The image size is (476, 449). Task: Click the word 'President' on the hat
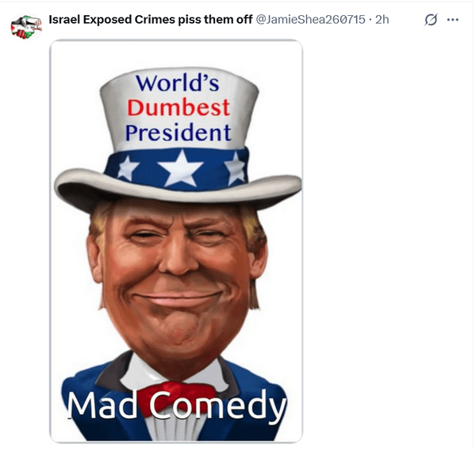click(178, 132)
